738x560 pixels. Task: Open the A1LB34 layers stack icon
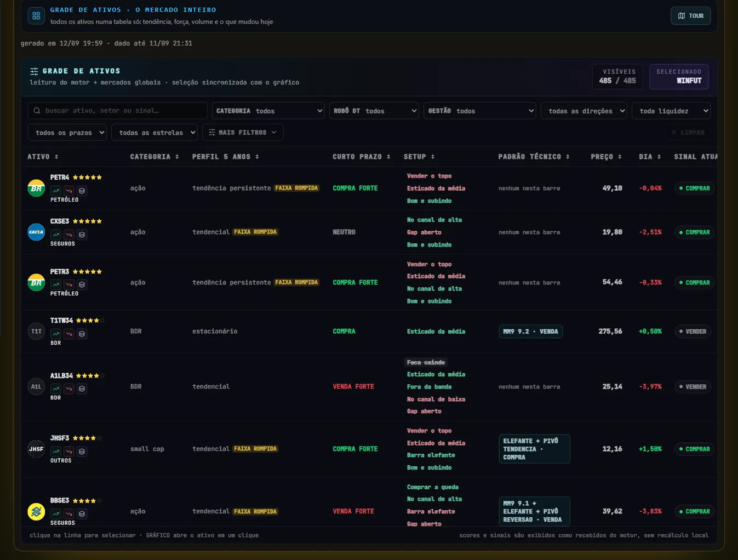(x=82, y=388)
